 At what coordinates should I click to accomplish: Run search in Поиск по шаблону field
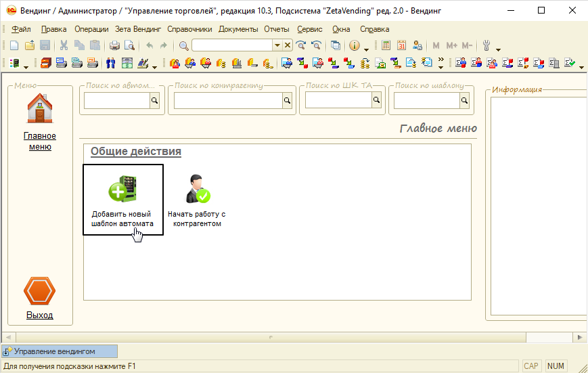click(464, 101)
